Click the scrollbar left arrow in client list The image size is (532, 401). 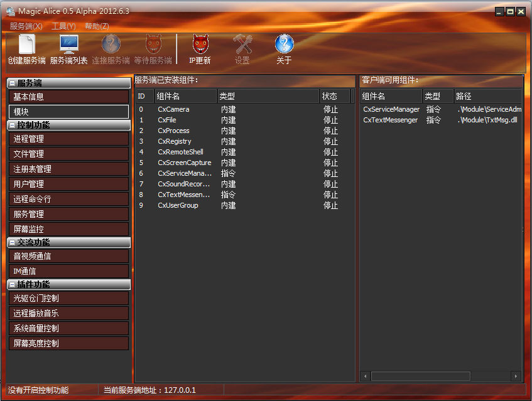coord(366,376)
